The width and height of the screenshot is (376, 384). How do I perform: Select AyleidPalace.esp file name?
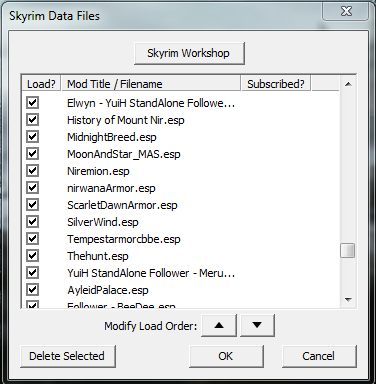(x=108, y=290)
